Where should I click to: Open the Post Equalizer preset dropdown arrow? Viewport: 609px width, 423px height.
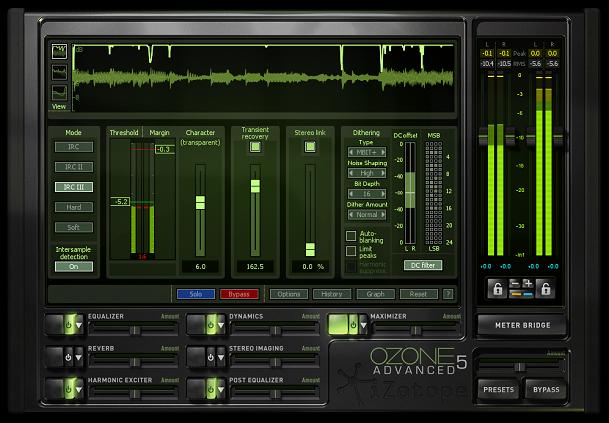(x=221, y=389)
